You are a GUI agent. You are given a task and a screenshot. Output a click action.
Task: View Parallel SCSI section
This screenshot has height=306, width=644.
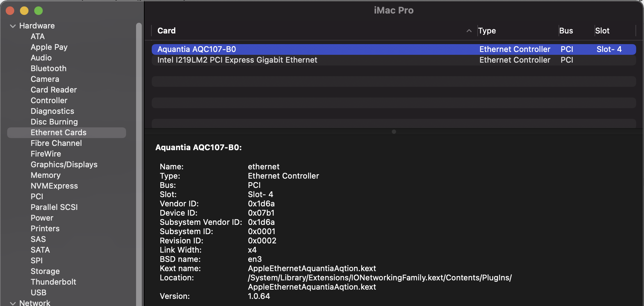[x=54, y=207]
